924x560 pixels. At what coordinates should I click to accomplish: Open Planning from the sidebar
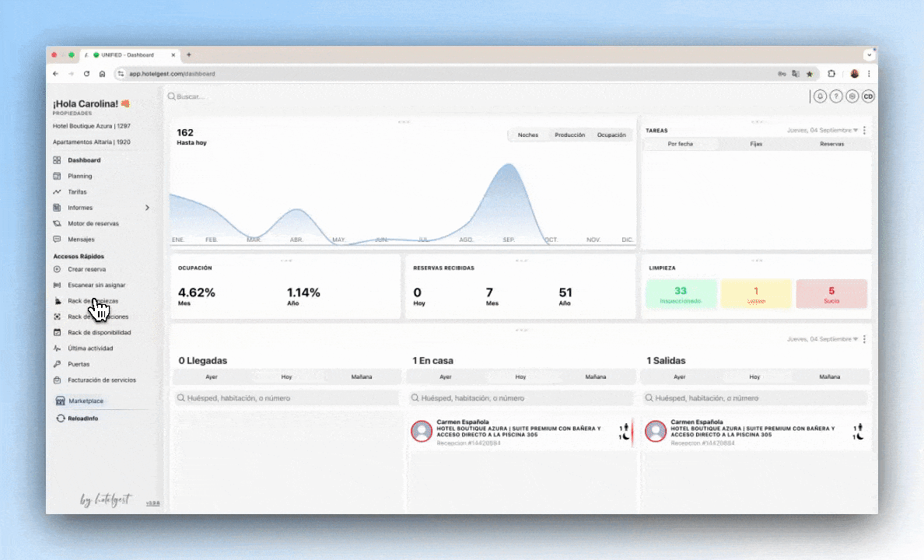[79, 177]
